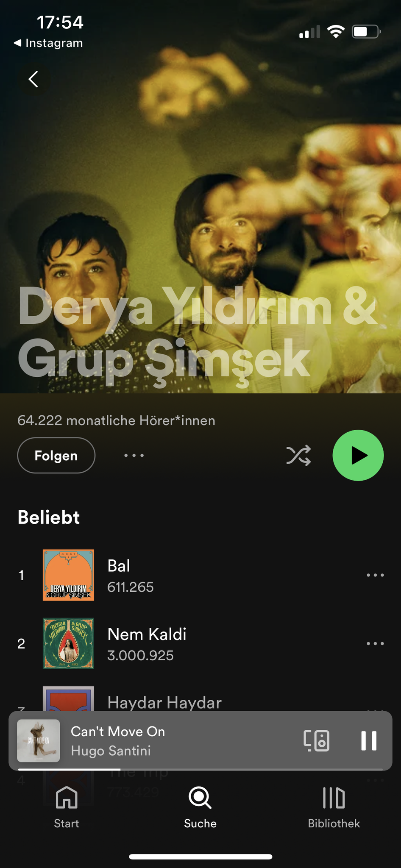Tap the Bal album cover thumbnail
The width and height of the screenshot is (401, 868).
pyautogui.click(x=68, y=575)
